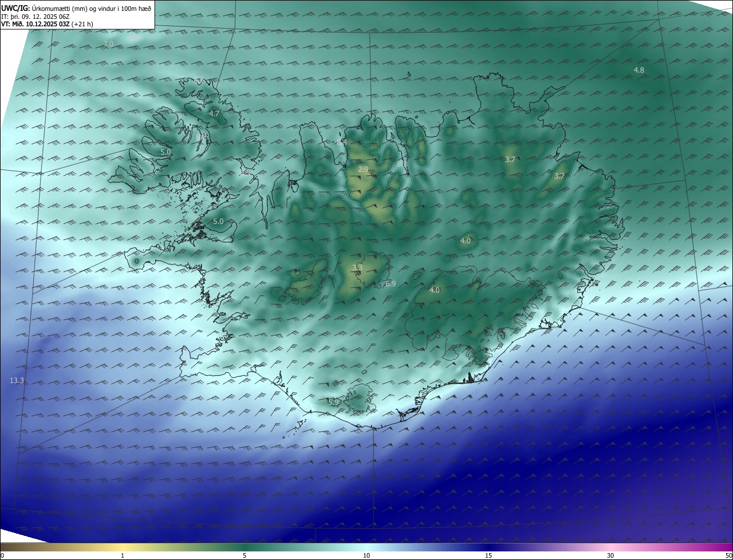The image size is (733, 560).
Task: Click the color scale tick labeled 15
Action: [488, 555]
